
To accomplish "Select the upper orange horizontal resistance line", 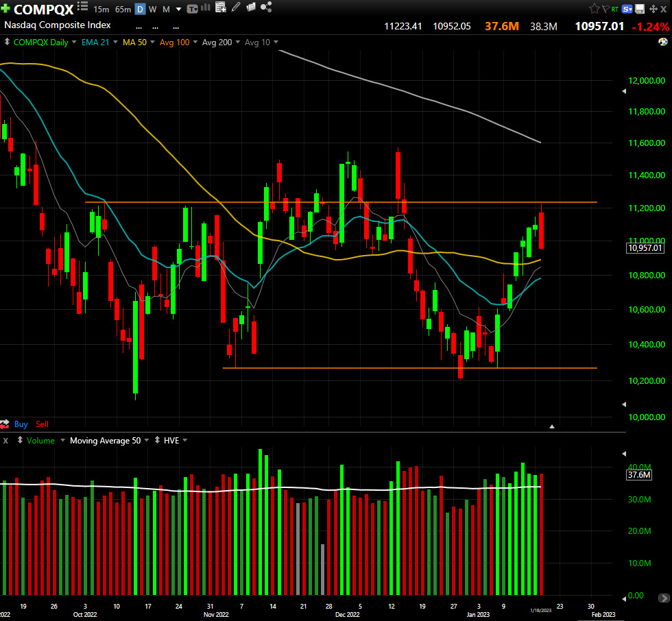I will point(341,202).
